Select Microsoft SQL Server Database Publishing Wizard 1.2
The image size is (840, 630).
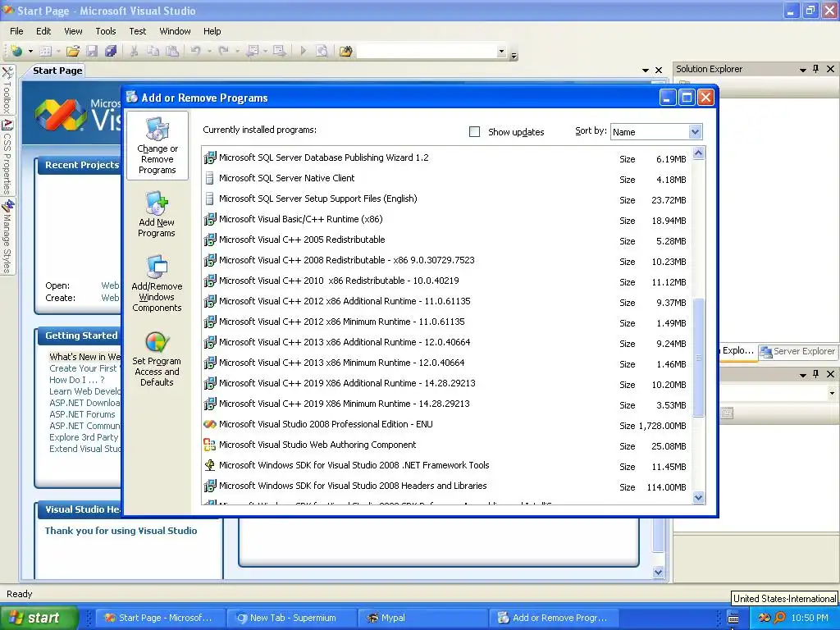(446, 158)
